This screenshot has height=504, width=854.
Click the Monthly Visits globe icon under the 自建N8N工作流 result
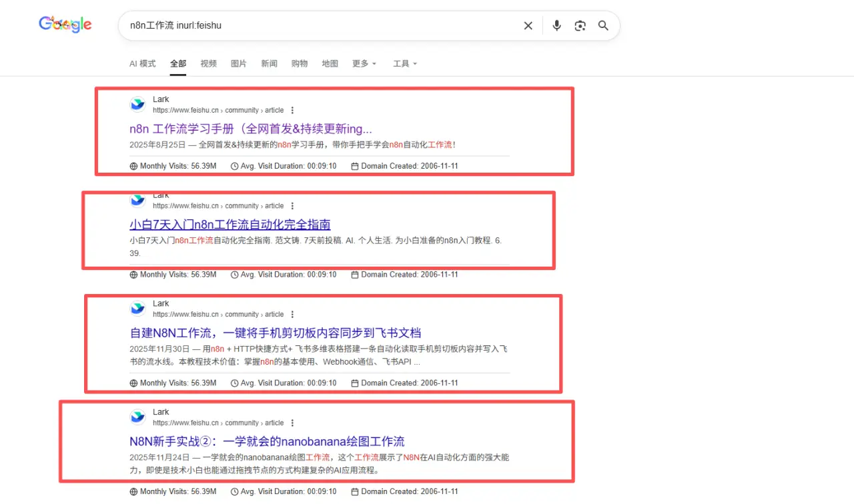point(134,383)
